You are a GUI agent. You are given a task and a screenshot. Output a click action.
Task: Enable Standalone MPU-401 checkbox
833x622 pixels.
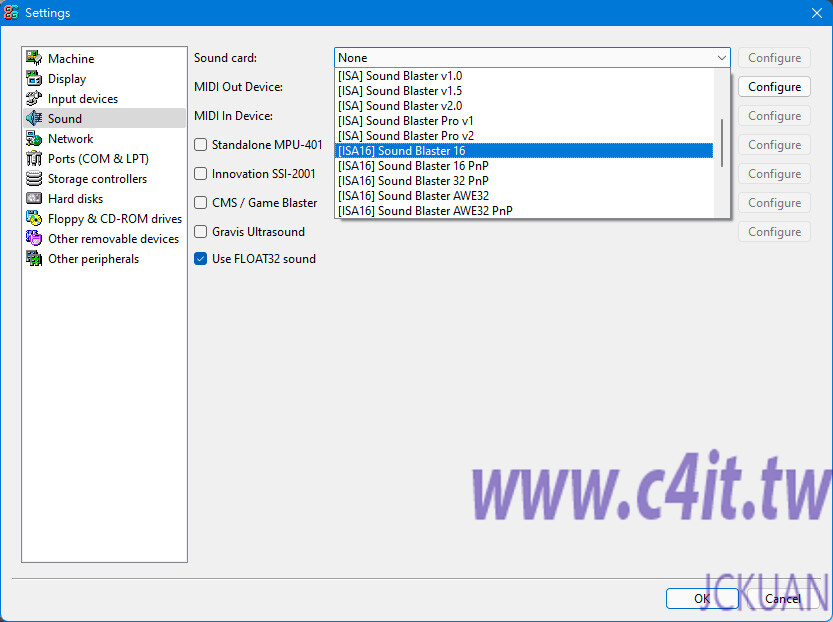pyautogui.click(x=200, y=144)
